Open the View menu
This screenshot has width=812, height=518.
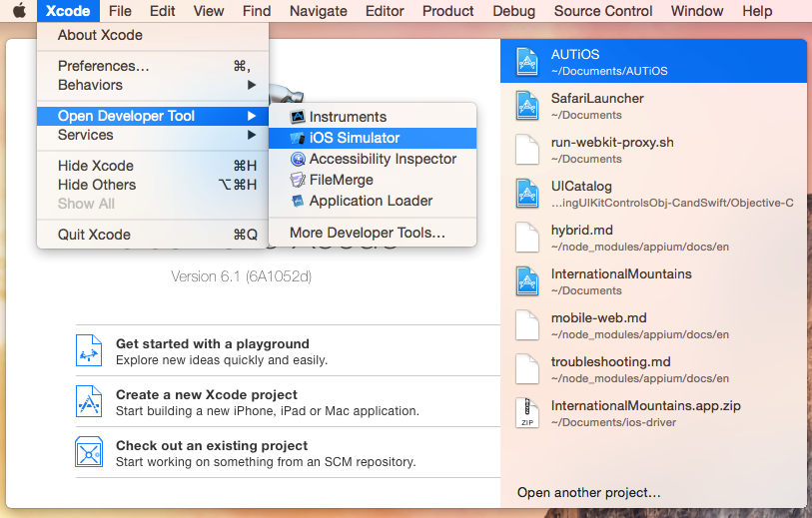209,11
